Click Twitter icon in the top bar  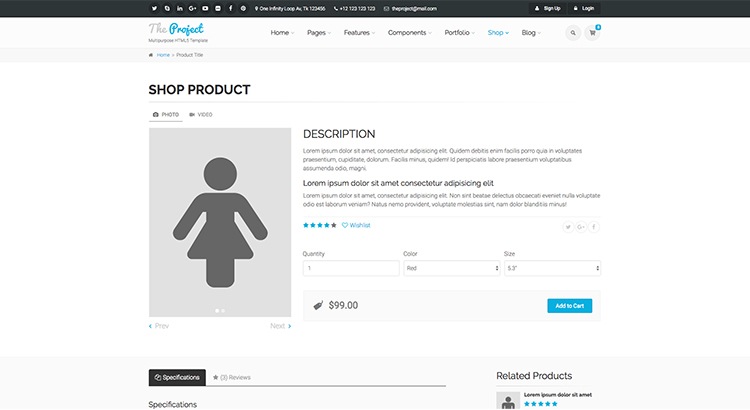[155, 8]
